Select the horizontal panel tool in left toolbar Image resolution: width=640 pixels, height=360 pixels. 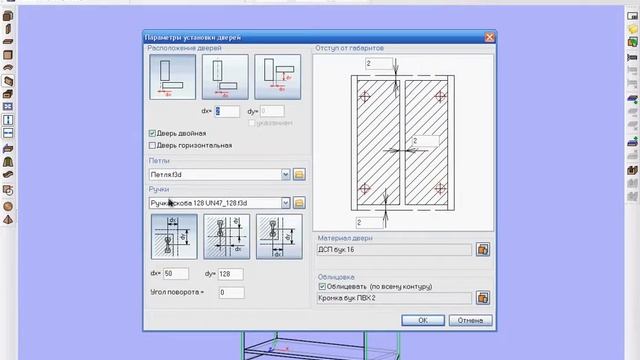pos(8,42)
